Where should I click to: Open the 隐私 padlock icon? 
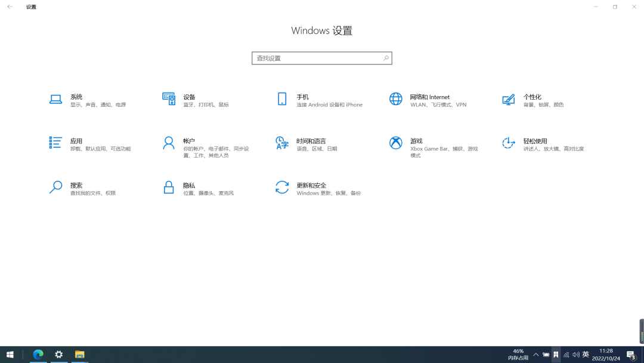169,187
